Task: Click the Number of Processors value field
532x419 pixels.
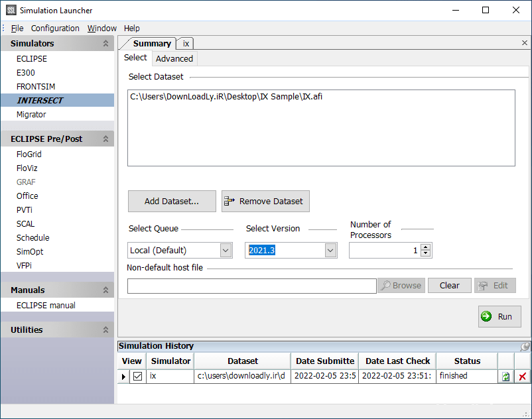Action: tap(385, 251)
